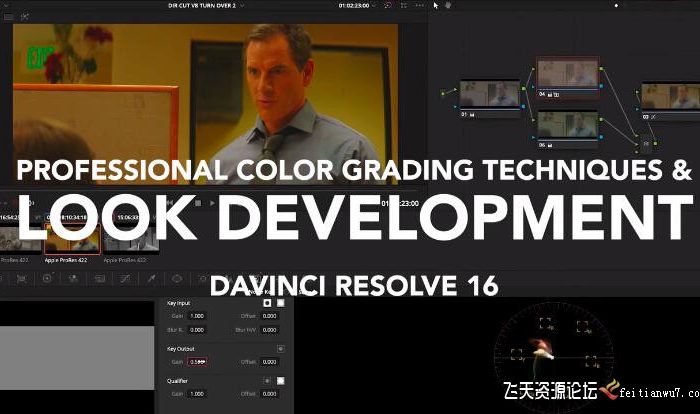
Task: Click the green source input node connector
Action: pyautogui.click(x=443, y=94)
